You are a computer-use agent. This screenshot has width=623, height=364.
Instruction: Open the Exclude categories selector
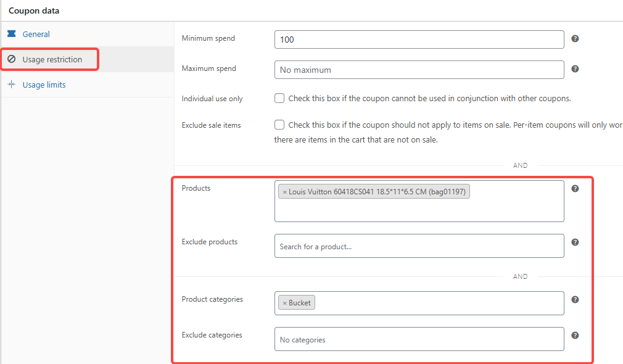[x=419, y=339]
